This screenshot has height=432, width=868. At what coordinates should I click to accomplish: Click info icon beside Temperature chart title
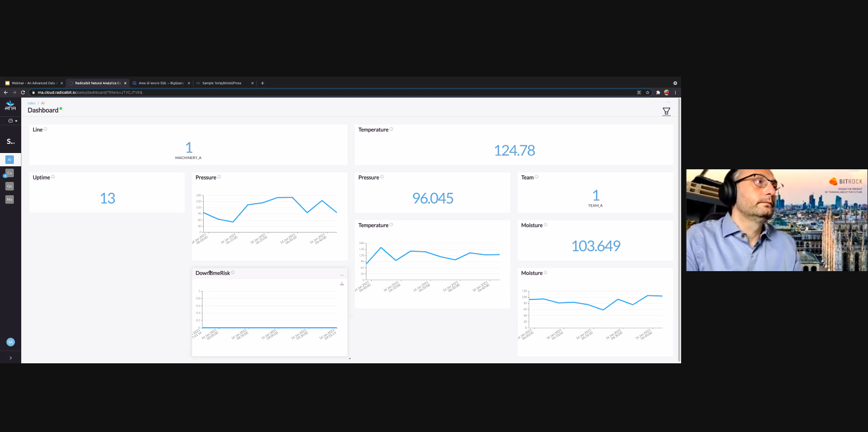point(391,224)
